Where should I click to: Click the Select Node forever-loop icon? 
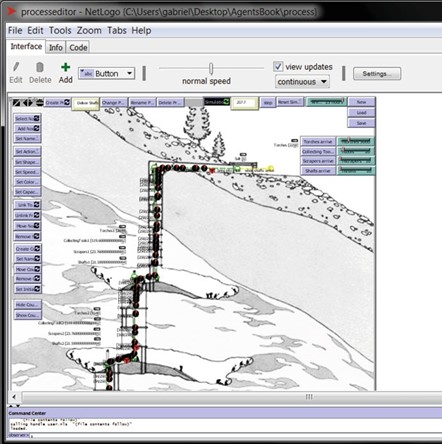pyautogui.click(x=36, y=118)
